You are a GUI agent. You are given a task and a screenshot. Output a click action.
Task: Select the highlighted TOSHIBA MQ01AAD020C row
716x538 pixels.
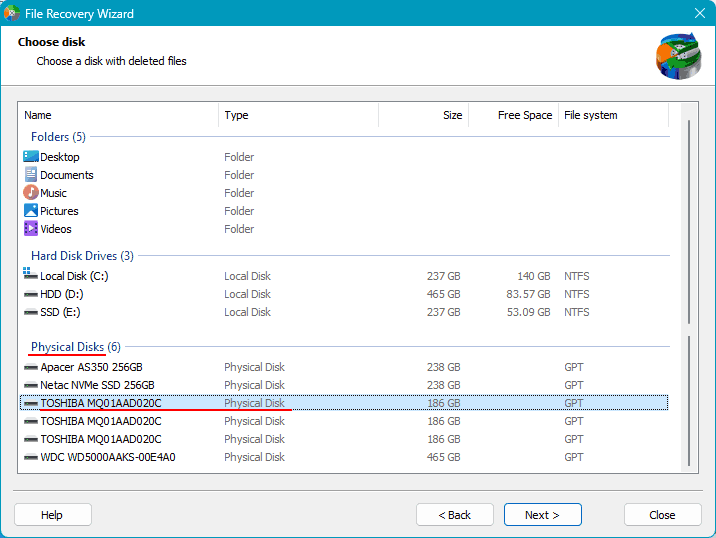pos(344,403)
